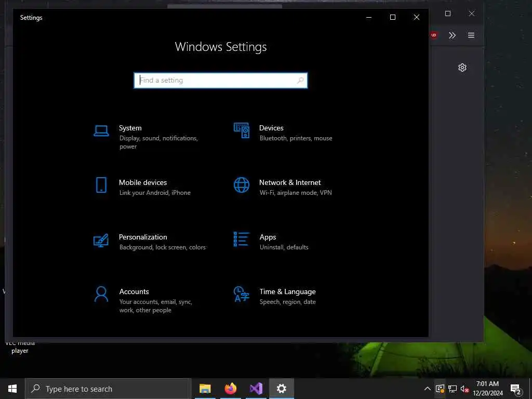This screenshot has height=399, width=532.
Task: Open File Explorer from the taskbar
Action: coord(205,389)
